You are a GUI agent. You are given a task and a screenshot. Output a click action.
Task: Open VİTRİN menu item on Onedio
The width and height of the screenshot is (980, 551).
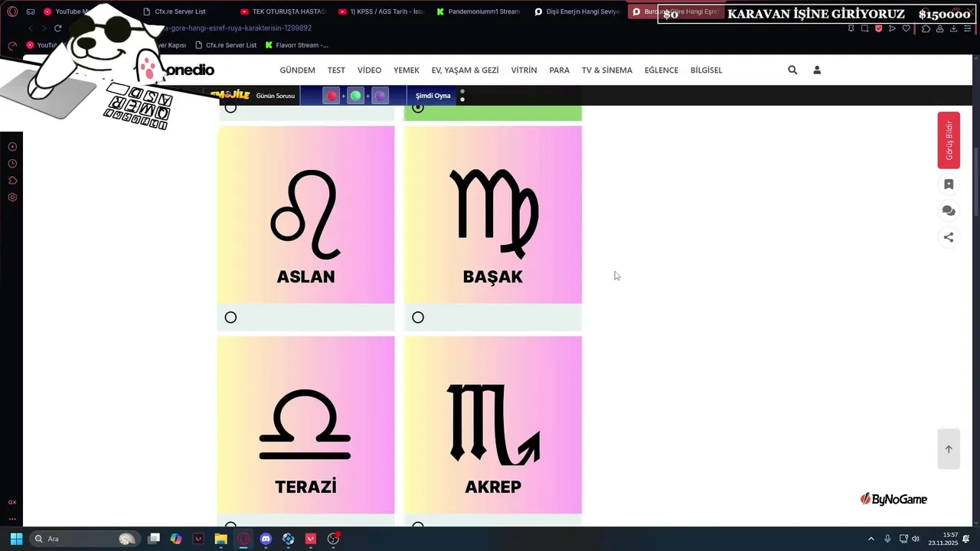[x=524, y=70]
